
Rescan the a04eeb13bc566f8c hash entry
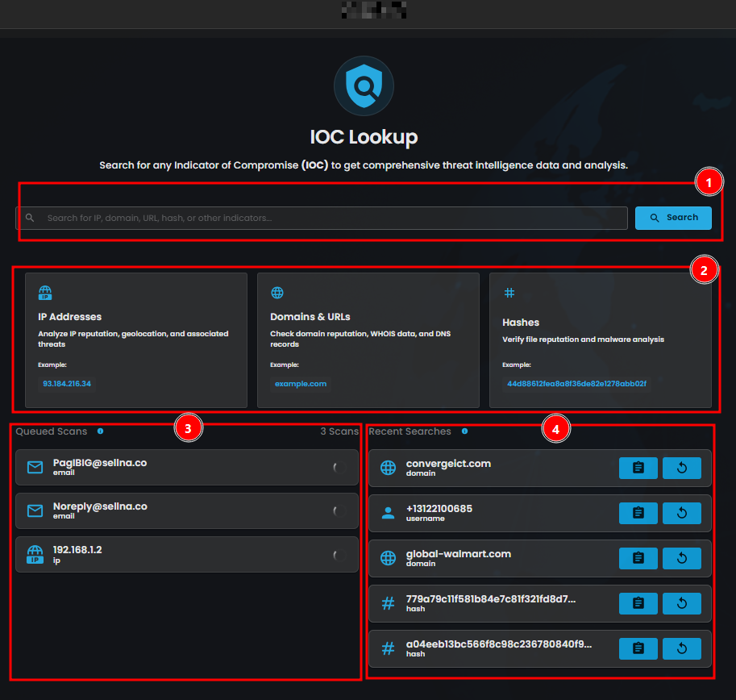point(682,648)
